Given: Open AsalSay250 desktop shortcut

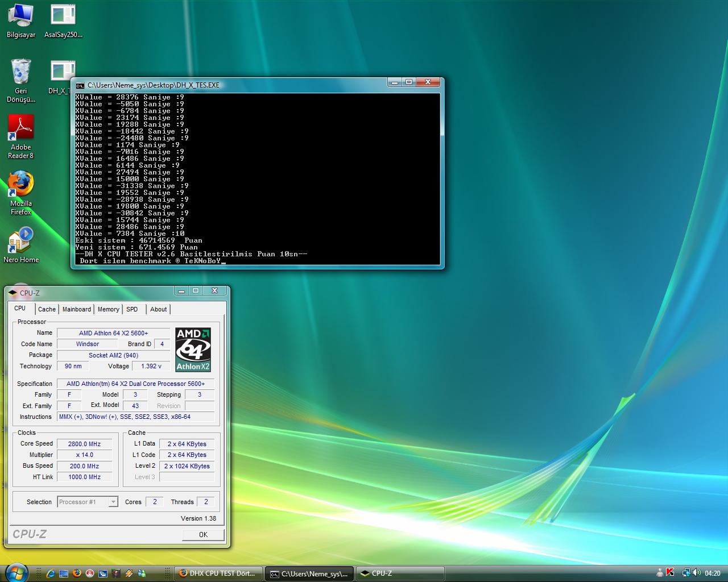Looking at the screenshot, I should pyautogui.click(x=63, y=21).
